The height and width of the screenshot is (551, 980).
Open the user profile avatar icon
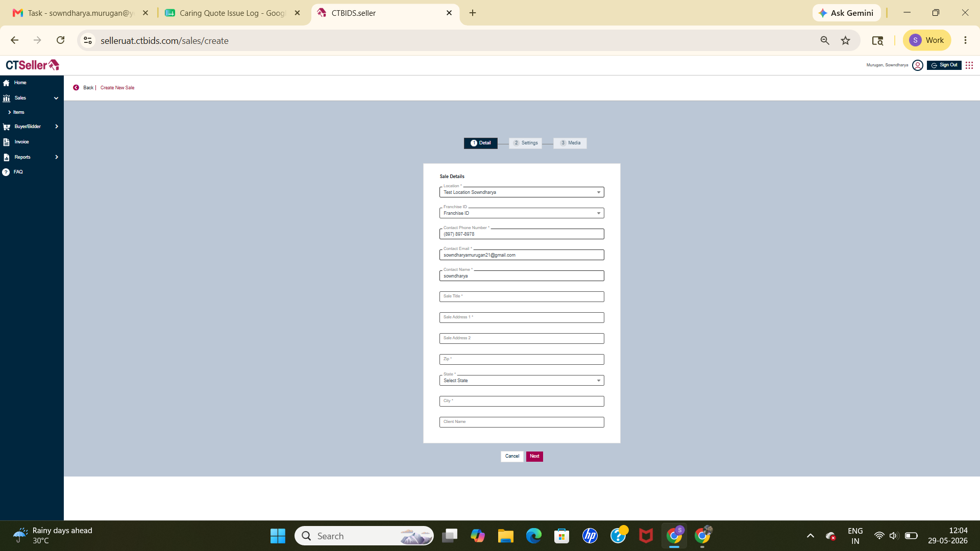(x=917, y=65)
